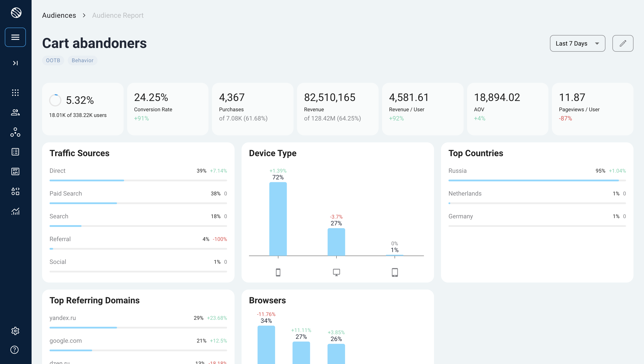Click the Behavior tag

pyautogui.click(x=82, y=60)
